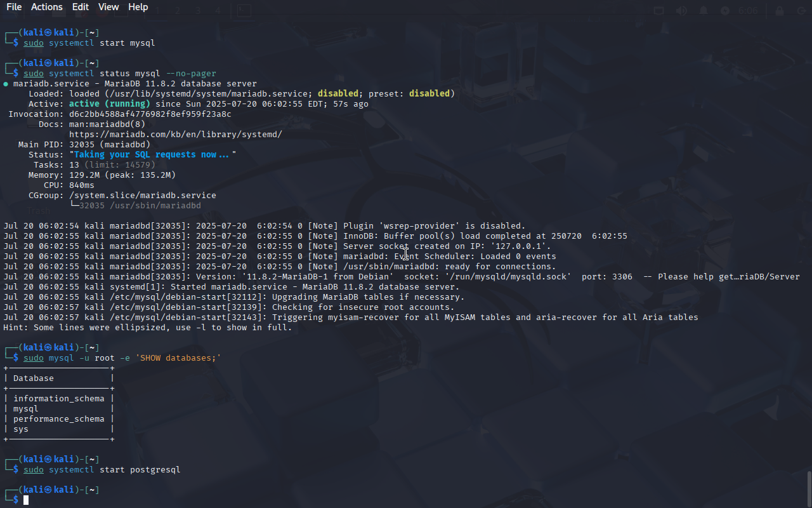Click the '/usr/lib/systemd/system/mariadb.service' loaded path

pyautogui.click(x=211, y=94)
